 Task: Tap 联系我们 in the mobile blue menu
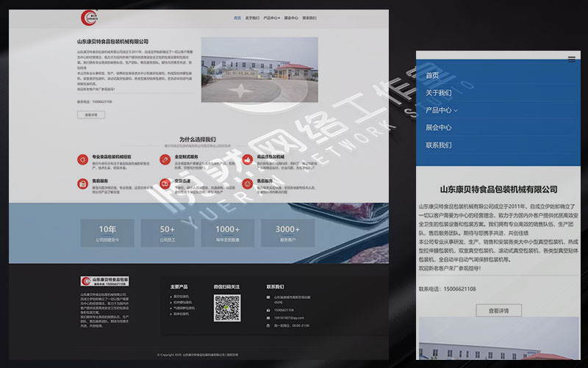pos(438,145)
